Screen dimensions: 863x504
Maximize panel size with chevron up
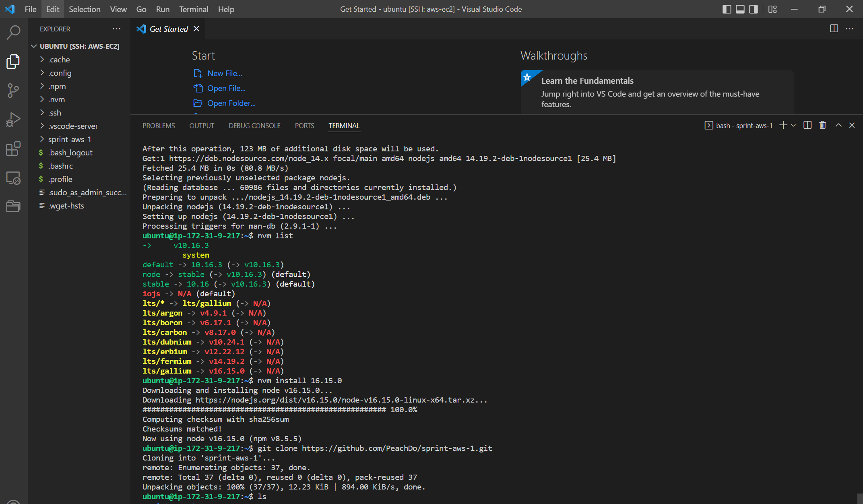coord(838,125)
